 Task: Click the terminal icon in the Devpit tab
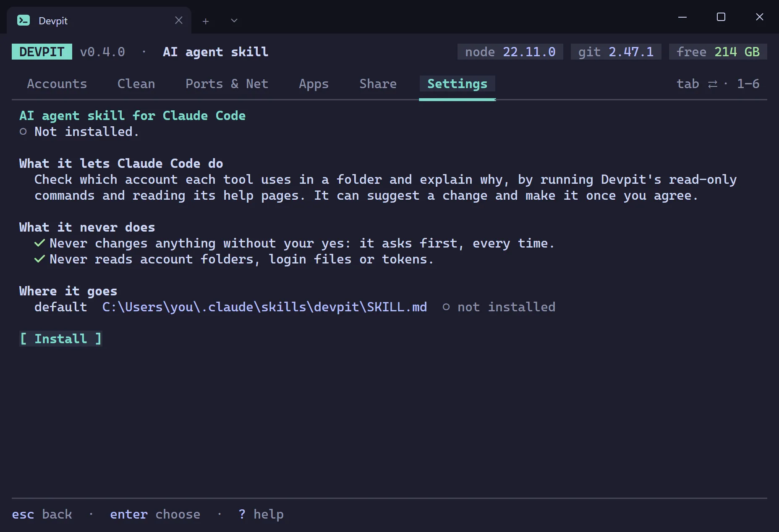24,20
